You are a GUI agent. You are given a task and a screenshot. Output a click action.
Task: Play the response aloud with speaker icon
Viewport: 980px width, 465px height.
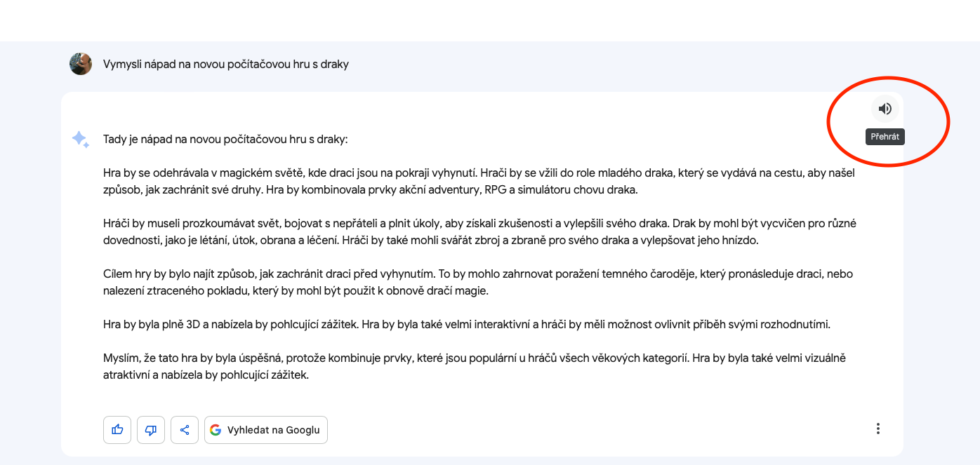tap(885, 109)
